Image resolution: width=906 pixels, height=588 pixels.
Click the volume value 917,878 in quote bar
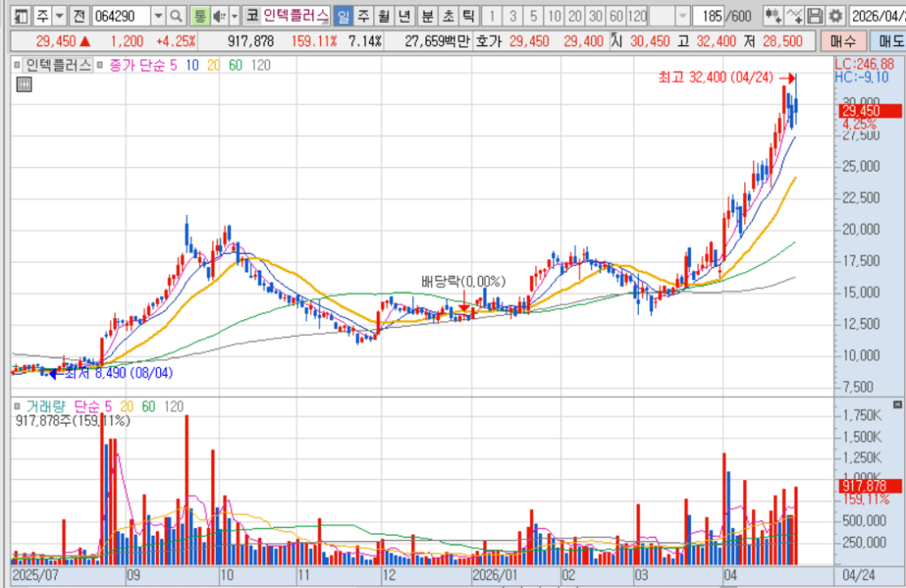pyautogui.click(x=250, y=41)
